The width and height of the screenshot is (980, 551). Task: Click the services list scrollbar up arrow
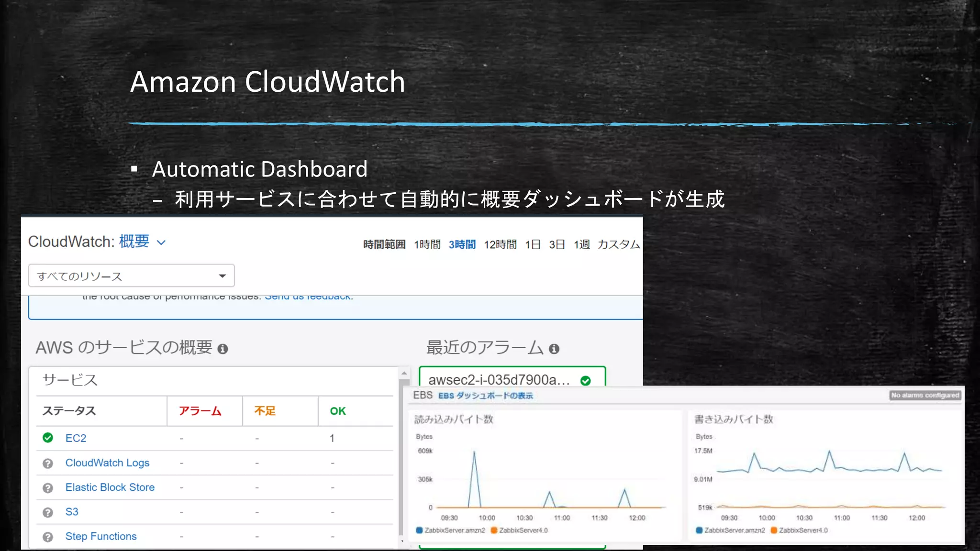point(404,373)
